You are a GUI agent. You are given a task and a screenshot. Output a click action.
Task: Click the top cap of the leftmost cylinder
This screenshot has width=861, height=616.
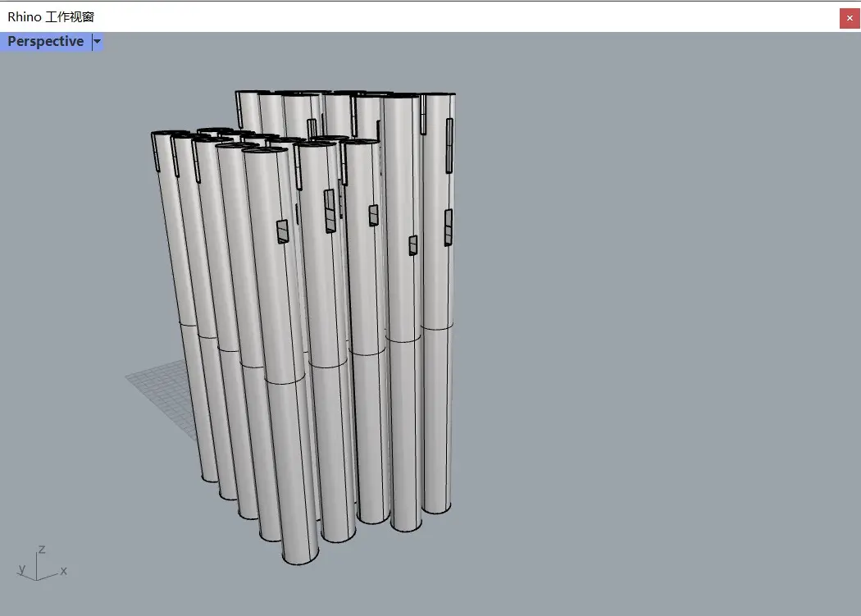(170, 133)
